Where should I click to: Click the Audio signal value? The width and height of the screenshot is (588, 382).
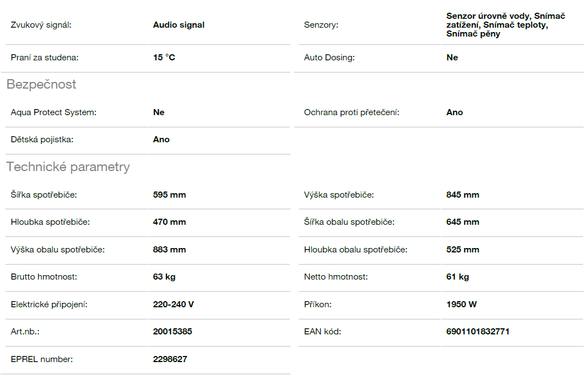pyautogui.click(x=179, y=25)
